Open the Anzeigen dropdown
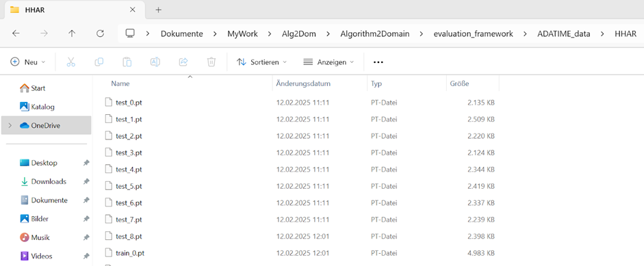This screenshot has width=644, height=266. pos(329,62)
